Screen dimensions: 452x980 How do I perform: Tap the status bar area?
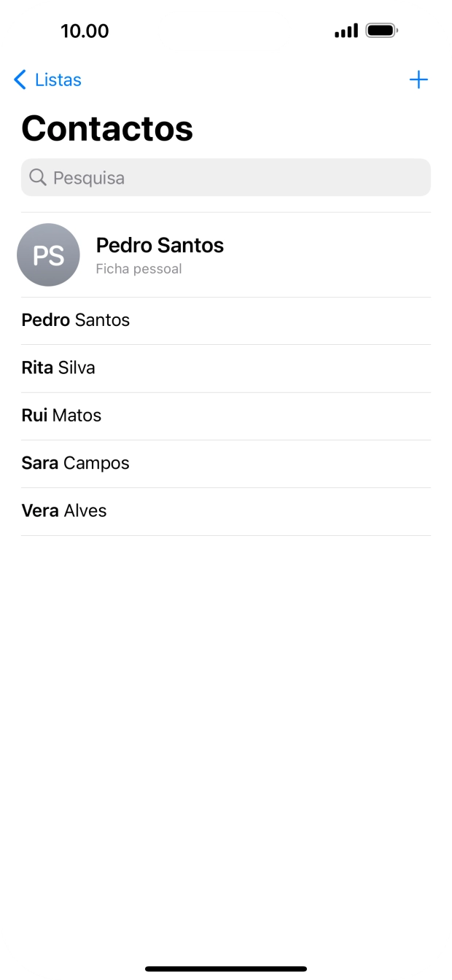click(226, 31)
